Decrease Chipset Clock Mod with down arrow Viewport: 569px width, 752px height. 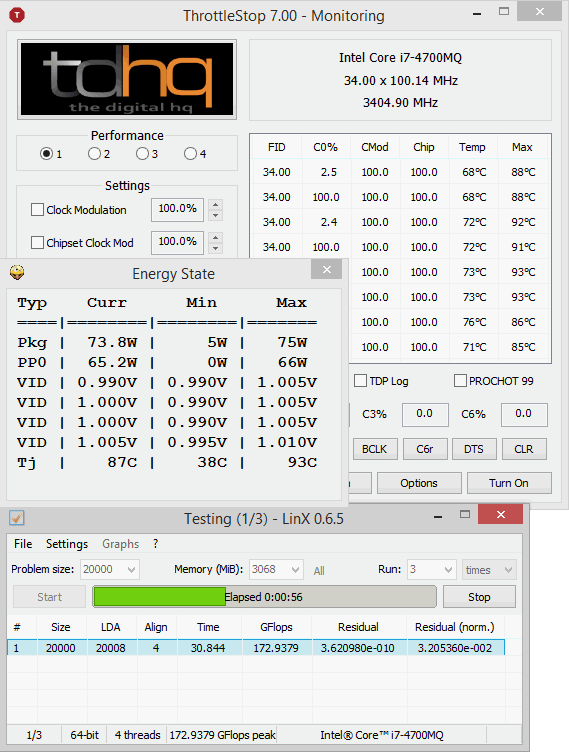[x=215, y=248]
